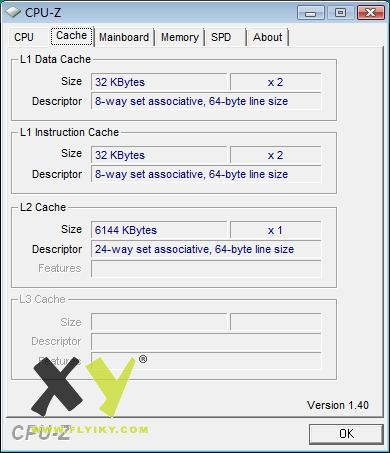Click the L2 Cache 24-way descriptor field
Screen dimensions: 390x453
[x=206, y=249]
